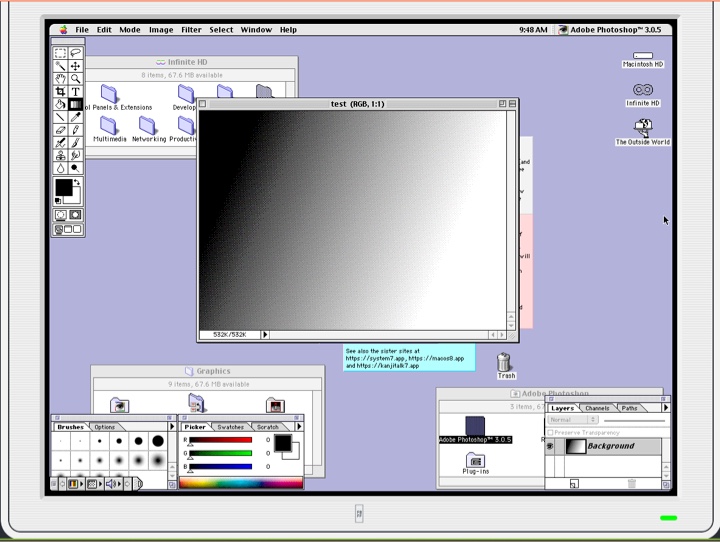Open Picker palette flyout menu arrow
Viewport: 720px width, 542px height.
click(299, 427)
